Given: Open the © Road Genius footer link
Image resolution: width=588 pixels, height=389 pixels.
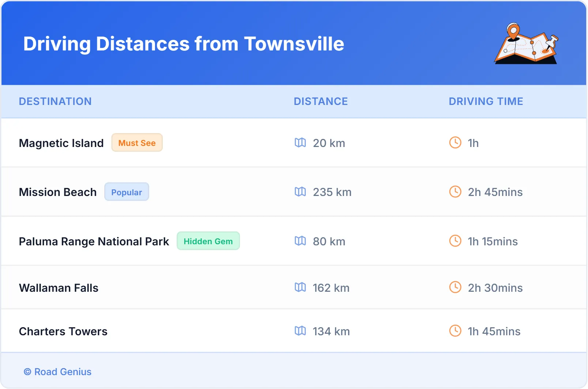Looking at the screenshot, I should click(58, 372).
